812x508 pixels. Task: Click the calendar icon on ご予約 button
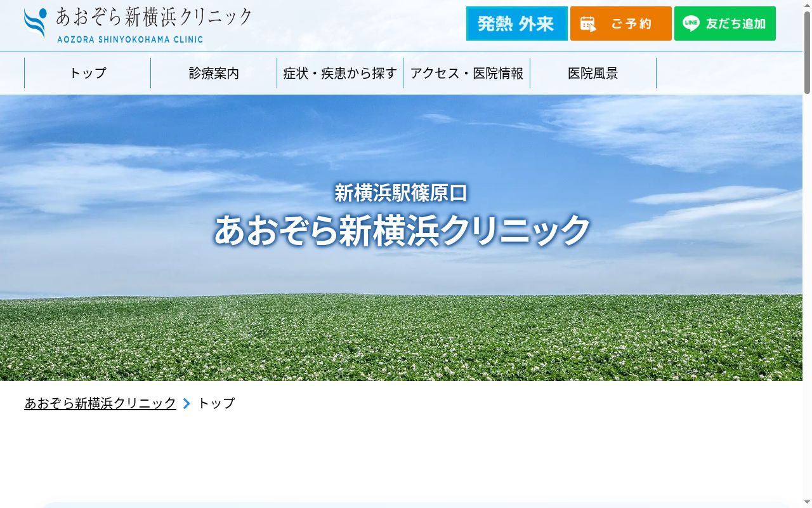click(x=588, y=24)
